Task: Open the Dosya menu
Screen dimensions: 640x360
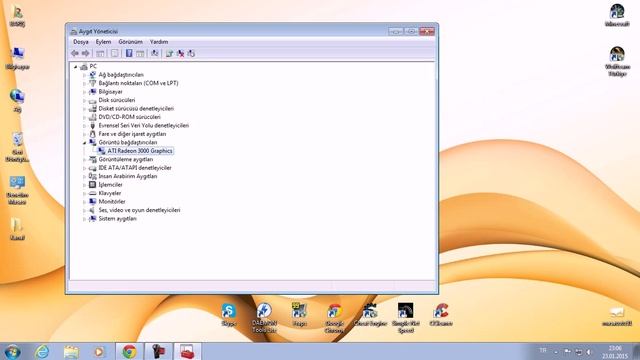Action: pos(81,42)
